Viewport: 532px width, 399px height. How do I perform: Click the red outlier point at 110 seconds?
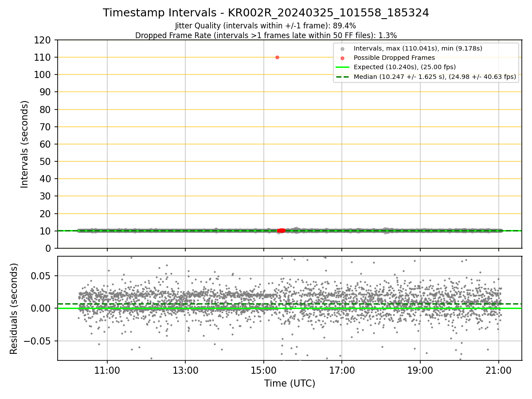click(x=277, y=57)
